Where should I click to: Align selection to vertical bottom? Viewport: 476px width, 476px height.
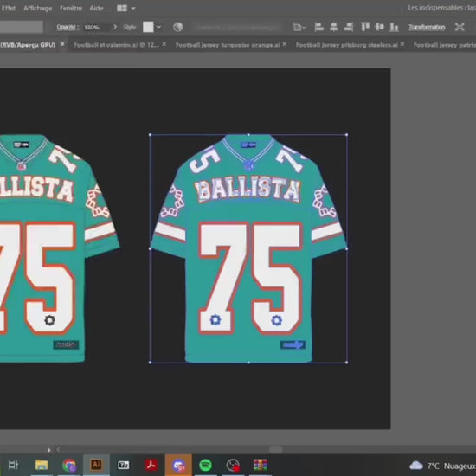(394, 27)
